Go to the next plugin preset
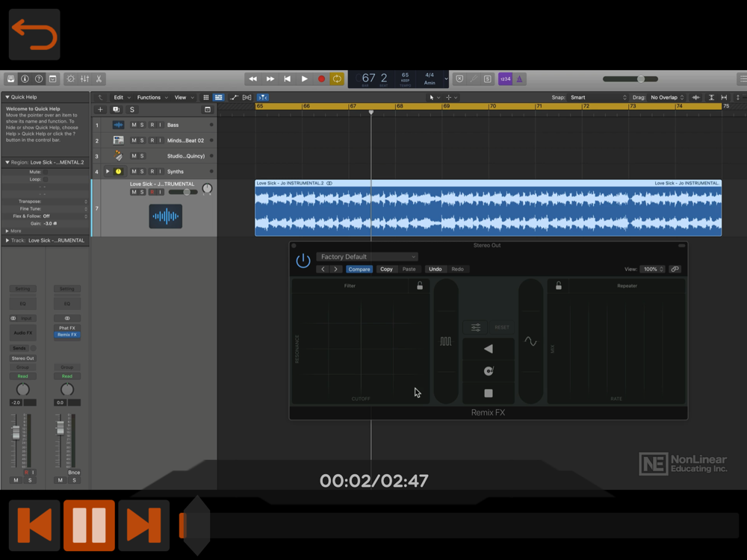 coord(336,269)
